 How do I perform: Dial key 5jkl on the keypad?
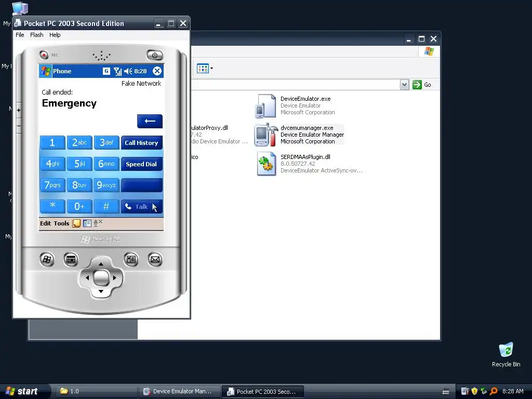[79, 164]
